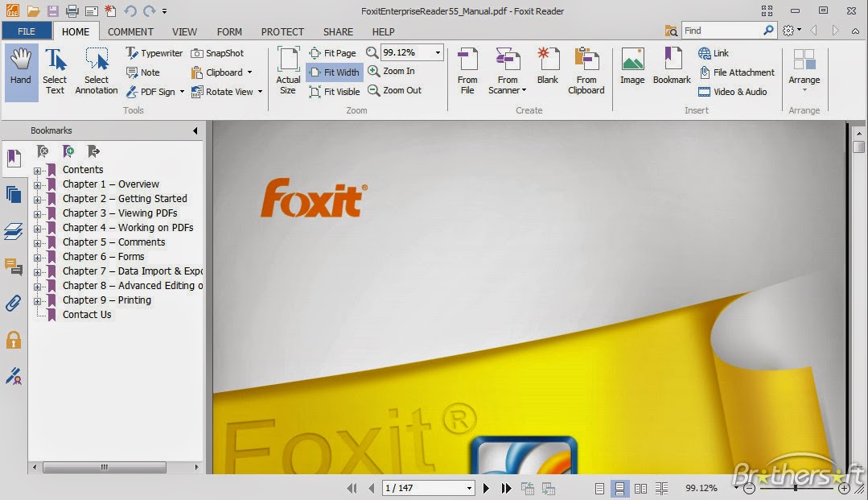This screenshot has height=500, width=868.
Task: Switch to continuous page view mode
Action: coord(619,489)
